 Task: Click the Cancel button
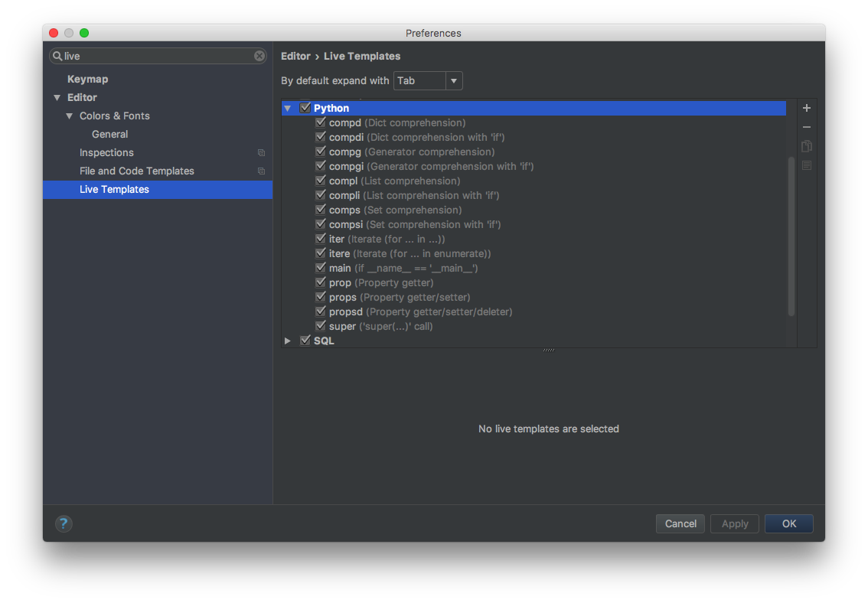(x=680, y=523)
